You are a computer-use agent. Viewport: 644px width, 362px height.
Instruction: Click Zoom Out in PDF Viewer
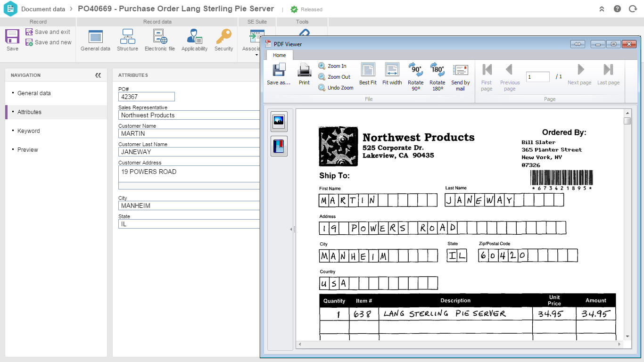click(x=334, y=77)
